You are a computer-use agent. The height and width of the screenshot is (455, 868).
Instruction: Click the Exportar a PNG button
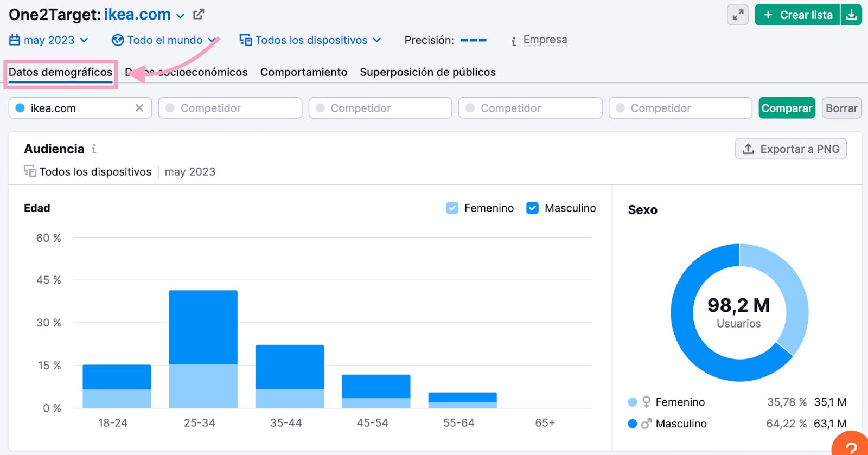point(790,149)
